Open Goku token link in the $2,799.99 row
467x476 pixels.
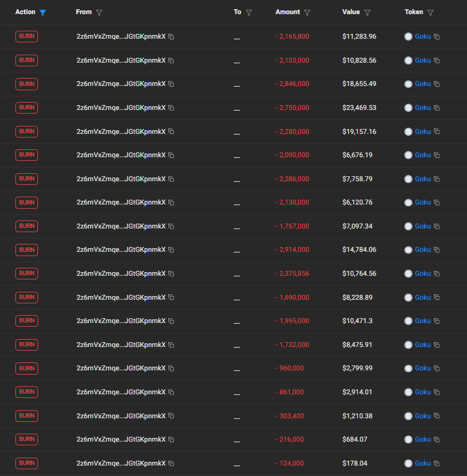click(423, 369)
